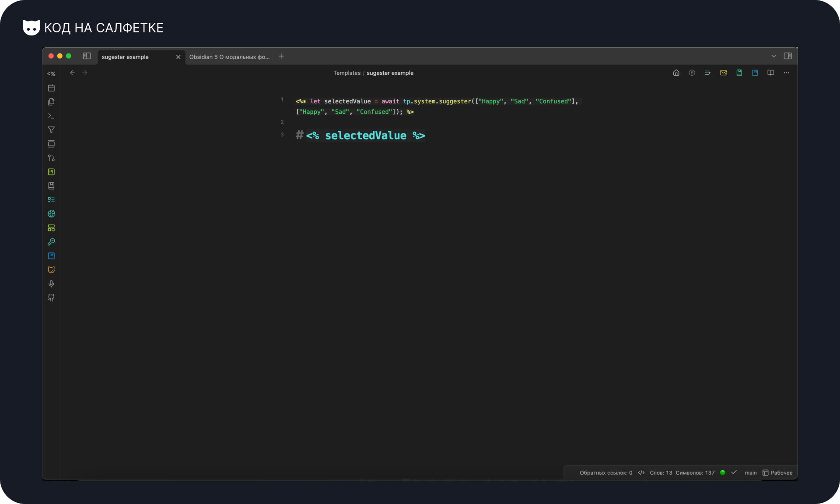840x504 pixels.
Task: Open the command palette terminal icon
Action: point(51,116)
